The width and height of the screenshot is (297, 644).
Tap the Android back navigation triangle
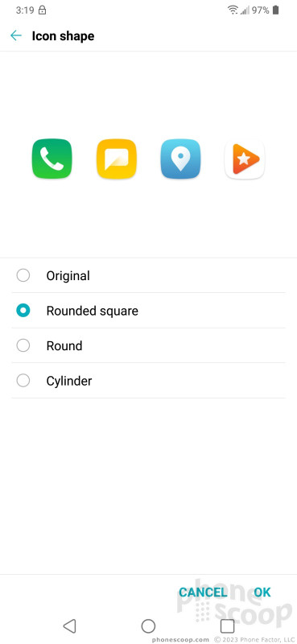click(x=69, y=626)
